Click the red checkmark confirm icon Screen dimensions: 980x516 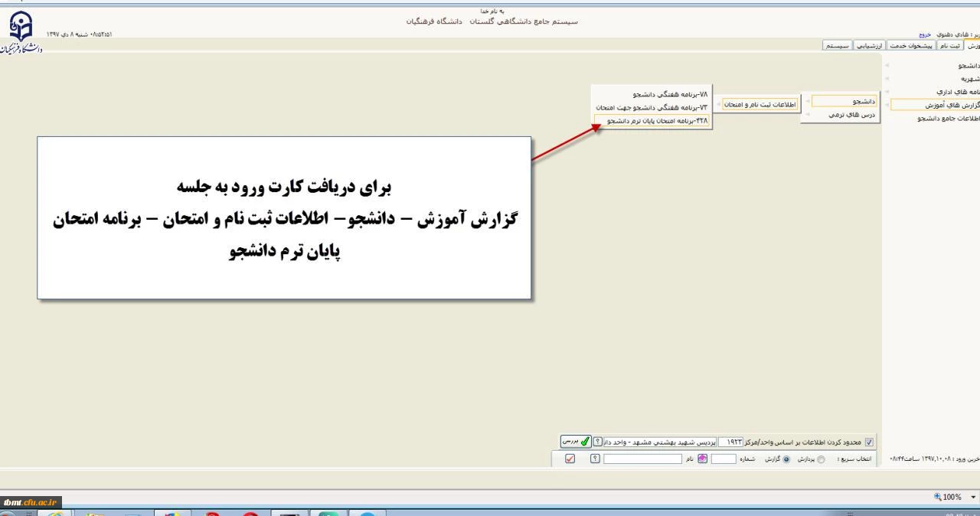point(569,459)
